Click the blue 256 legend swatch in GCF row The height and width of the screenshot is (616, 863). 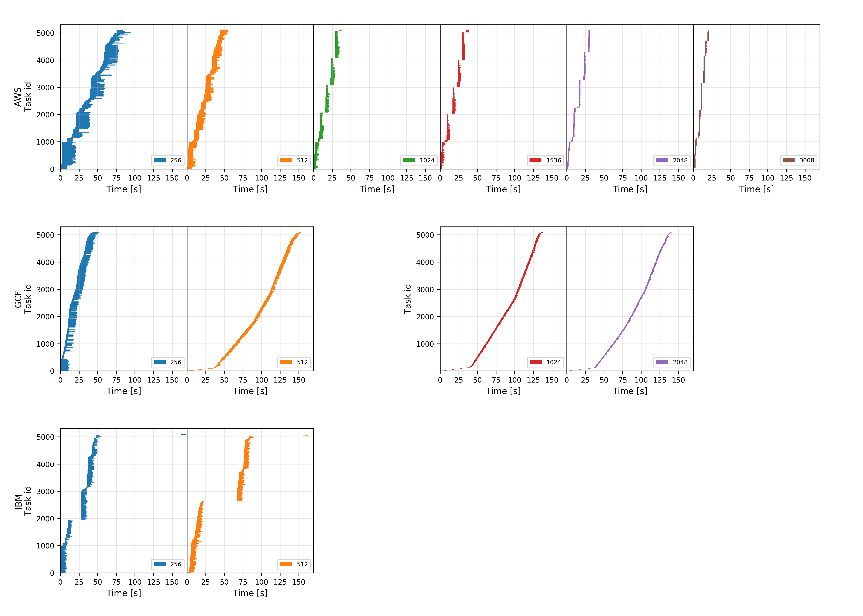click(159, 362)
